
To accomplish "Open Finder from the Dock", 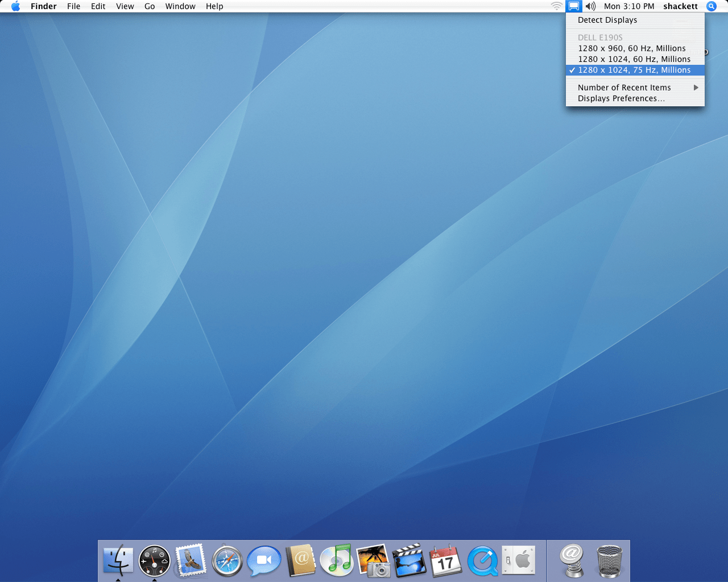I will [x=118, y=560].
